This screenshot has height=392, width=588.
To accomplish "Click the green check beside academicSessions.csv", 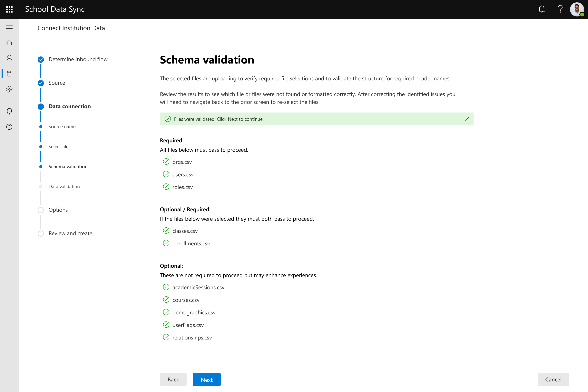I will [166, 287].
